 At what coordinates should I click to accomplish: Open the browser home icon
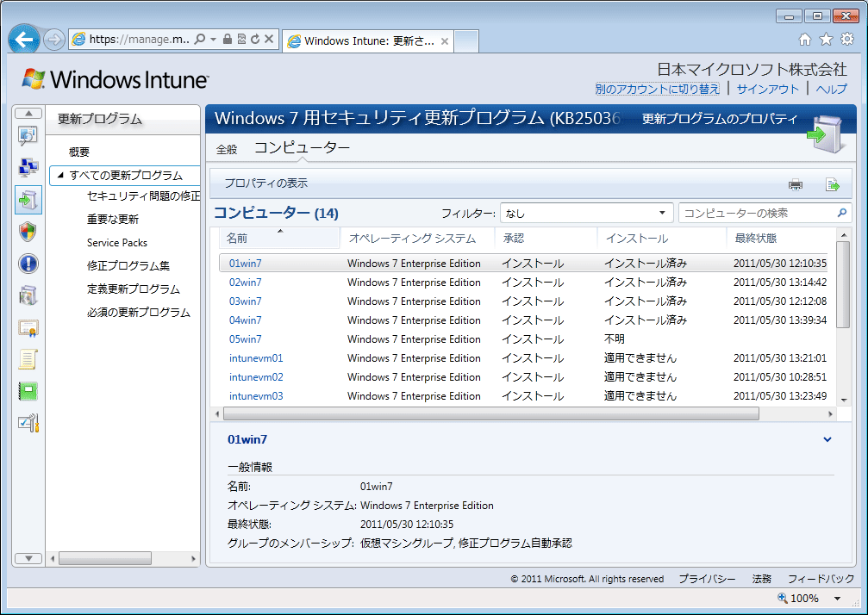[805, 40]
